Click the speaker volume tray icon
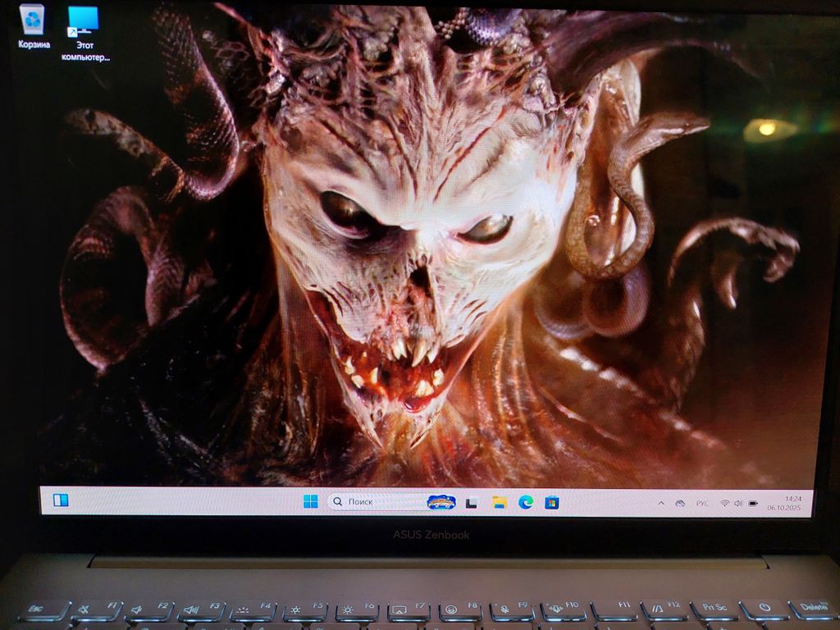The image size is (840, 630). click(x=737, y=502)
